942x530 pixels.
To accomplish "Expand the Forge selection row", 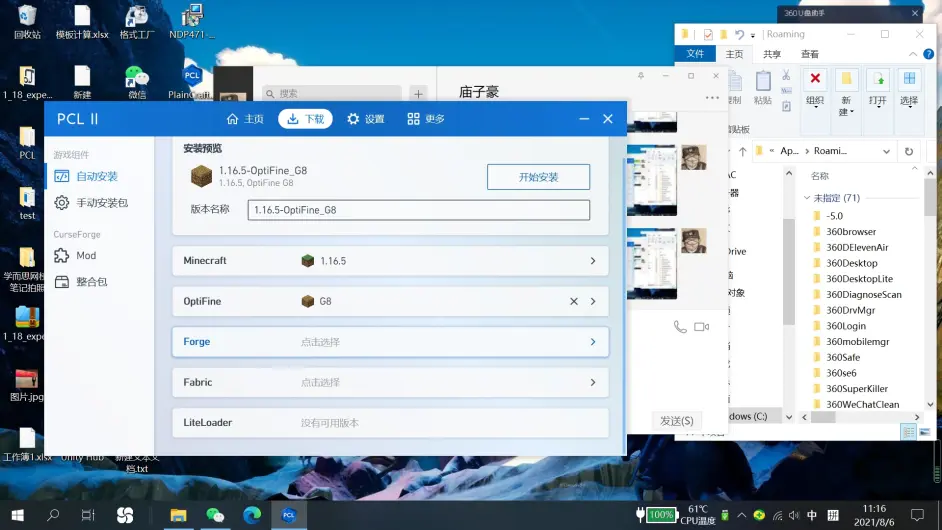I will [x=390, y=342].
